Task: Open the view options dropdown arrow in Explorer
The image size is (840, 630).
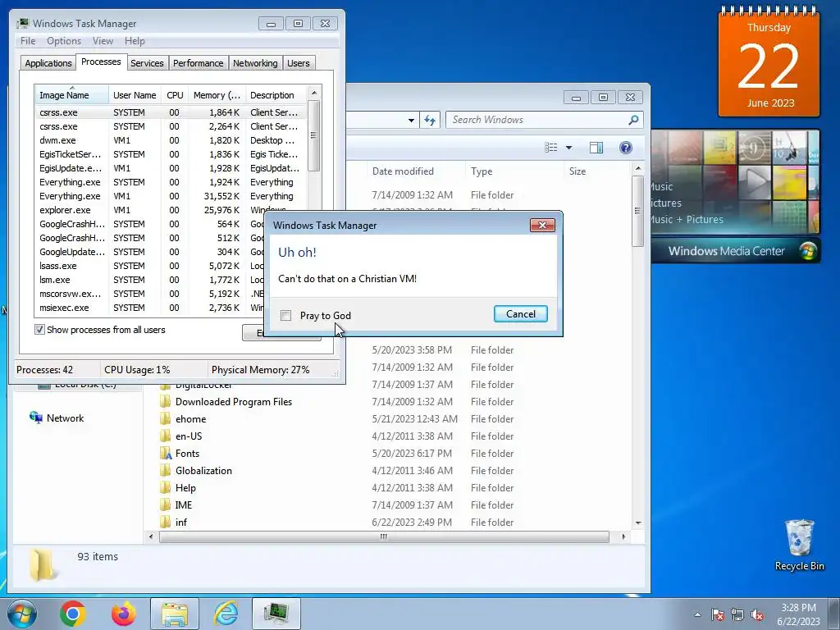Action: 569,148
